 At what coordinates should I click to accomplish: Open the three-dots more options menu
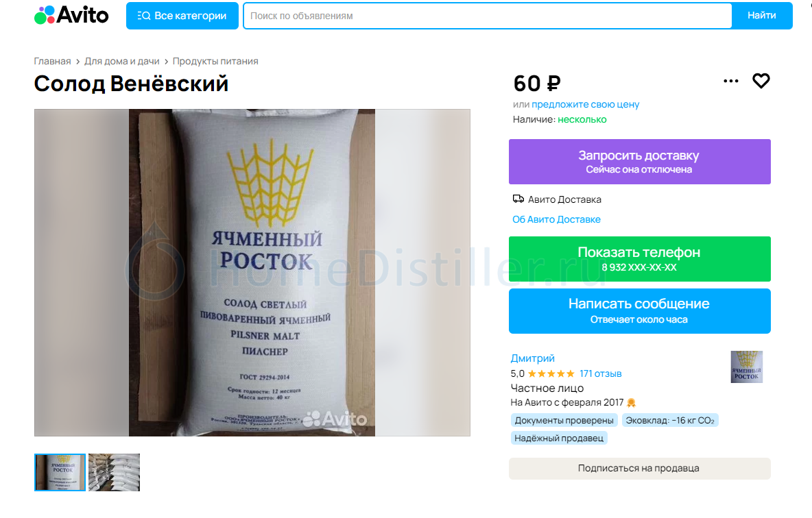coord(730,82)
